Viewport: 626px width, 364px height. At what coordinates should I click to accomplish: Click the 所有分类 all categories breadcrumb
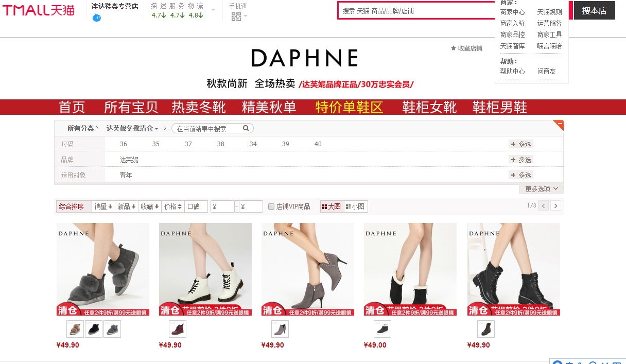pyautogui.click(x=80, y=128)
